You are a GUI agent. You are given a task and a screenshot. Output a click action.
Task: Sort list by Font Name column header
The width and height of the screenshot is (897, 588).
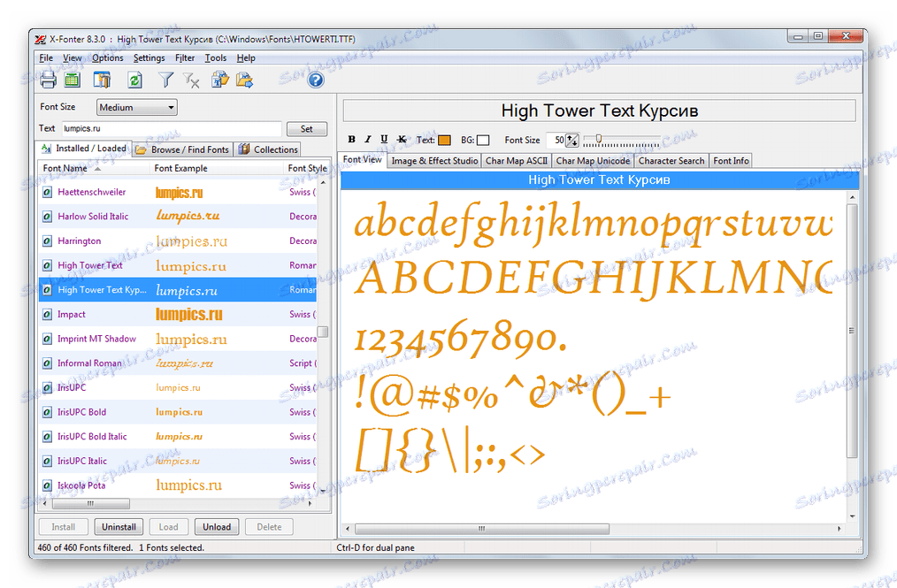94,169
